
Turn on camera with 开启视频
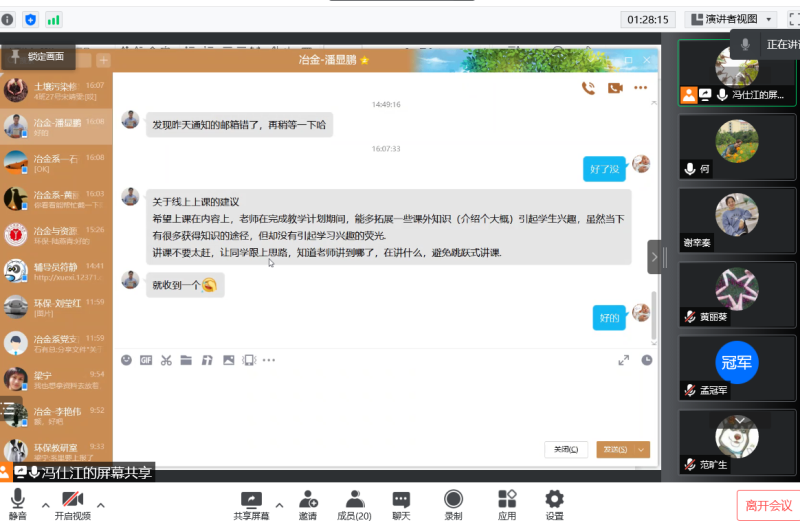tap(72, 503)
